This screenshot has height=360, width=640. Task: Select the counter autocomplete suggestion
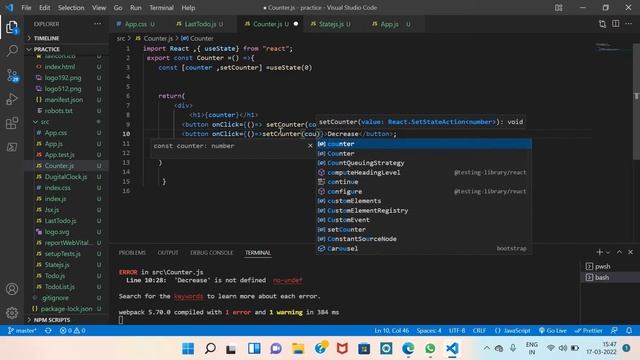(424, 144)
